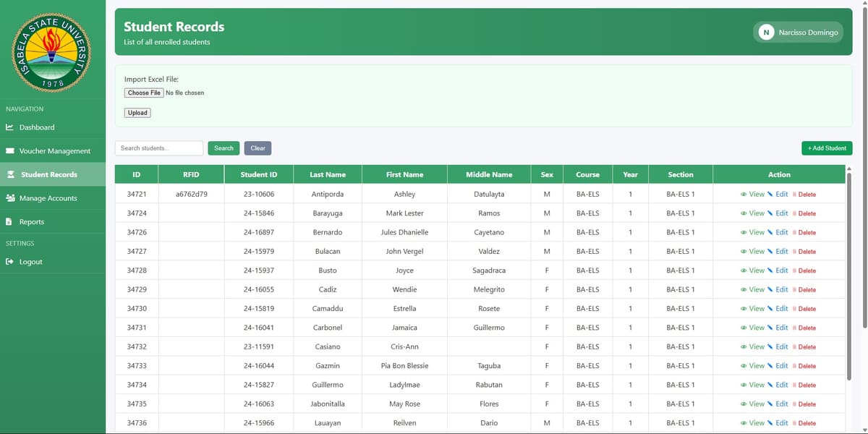Click the Voucher Management card icon

pos(9,151)
